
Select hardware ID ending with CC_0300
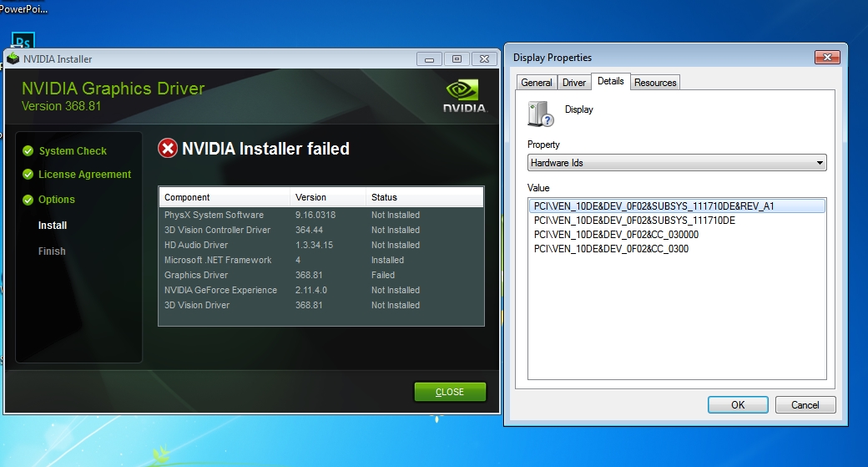[611, 249]
